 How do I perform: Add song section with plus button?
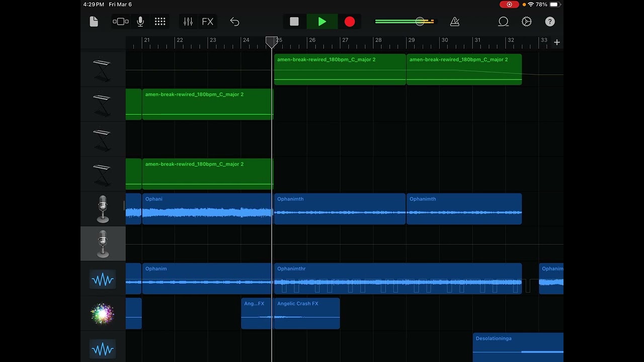(x=557, y=43)
